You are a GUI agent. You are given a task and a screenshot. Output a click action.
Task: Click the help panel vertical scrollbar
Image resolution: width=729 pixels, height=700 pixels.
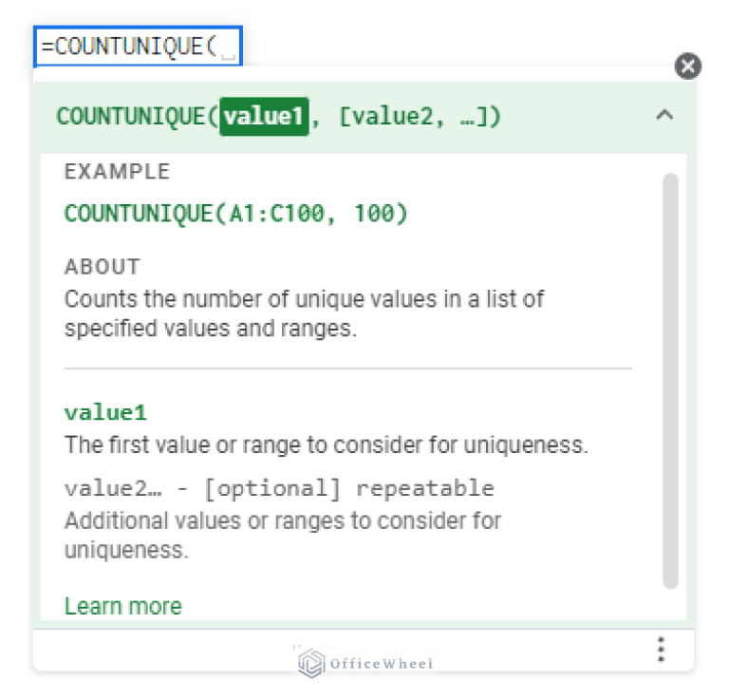pos(670,380)
